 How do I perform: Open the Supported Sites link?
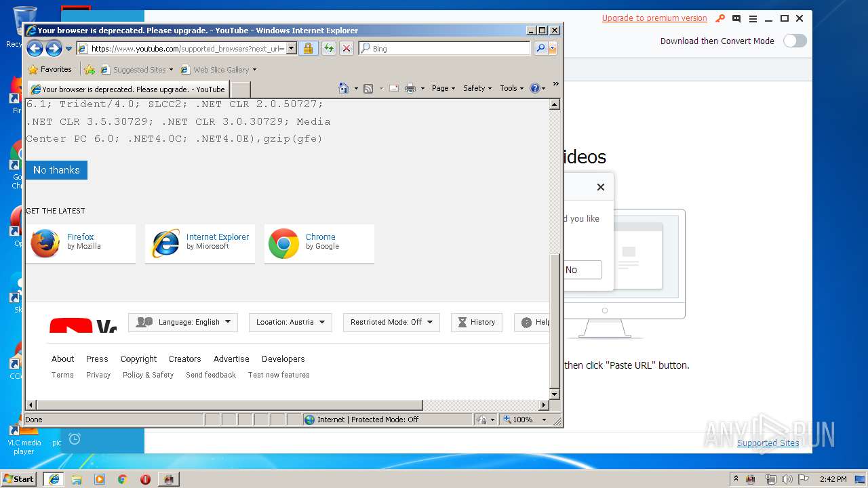click(x=768, y=443)
